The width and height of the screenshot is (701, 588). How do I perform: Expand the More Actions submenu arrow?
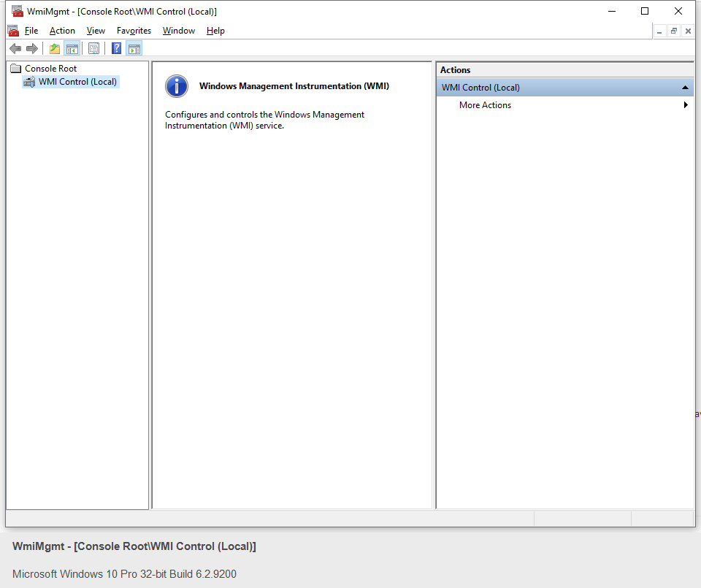tap(686, 105)
